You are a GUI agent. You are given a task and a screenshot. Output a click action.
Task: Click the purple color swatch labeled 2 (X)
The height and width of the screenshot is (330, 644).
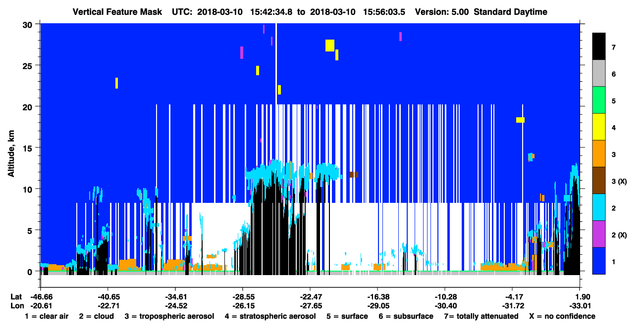(x=598, y=235)
